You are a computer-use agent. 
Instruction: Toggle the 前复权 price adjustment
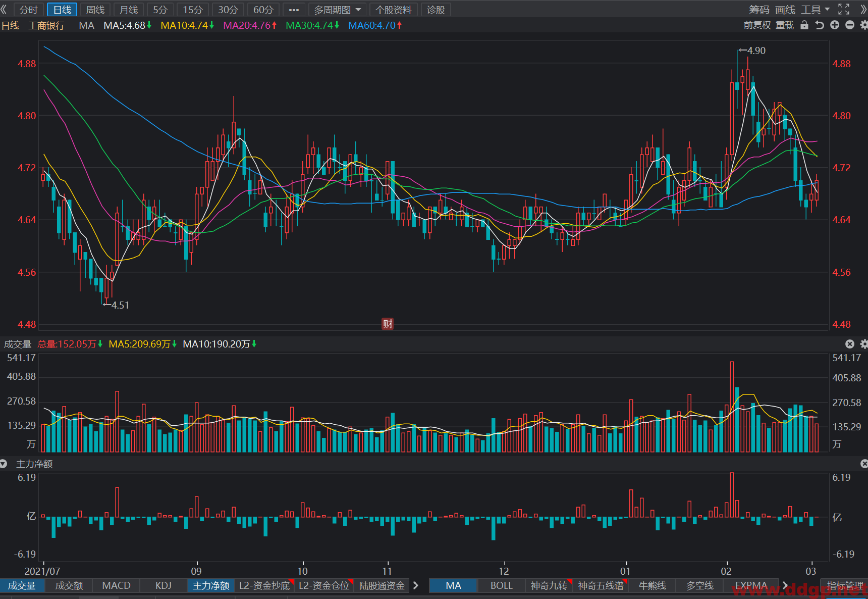click(757, 25)
